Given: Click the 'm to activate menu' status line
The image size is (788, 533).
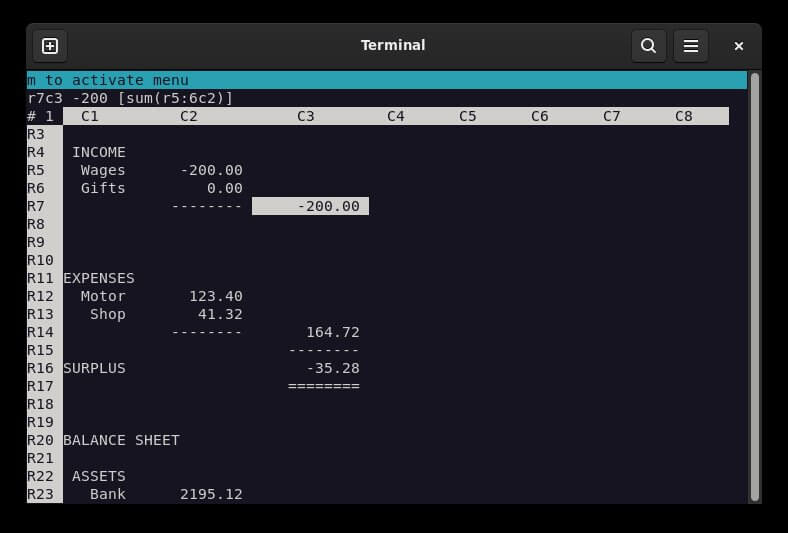Looking at the screenshot, I should (108, 80).
